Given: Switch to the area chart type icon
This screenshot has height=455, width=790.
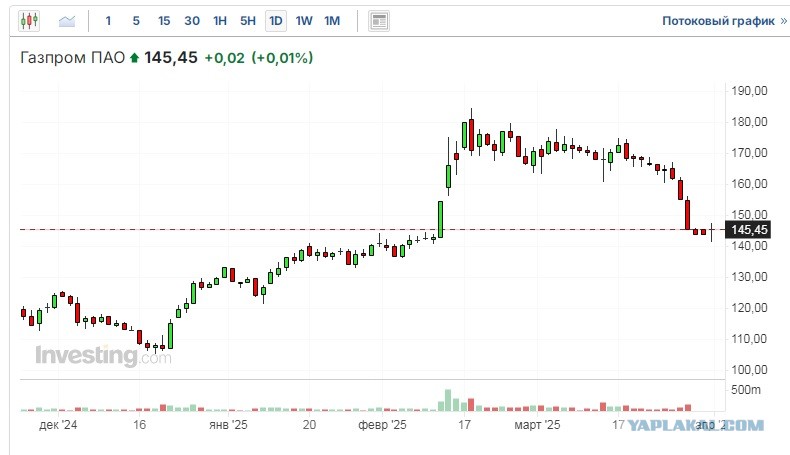Looking at the screenshot, I should (x=67, y=21).
